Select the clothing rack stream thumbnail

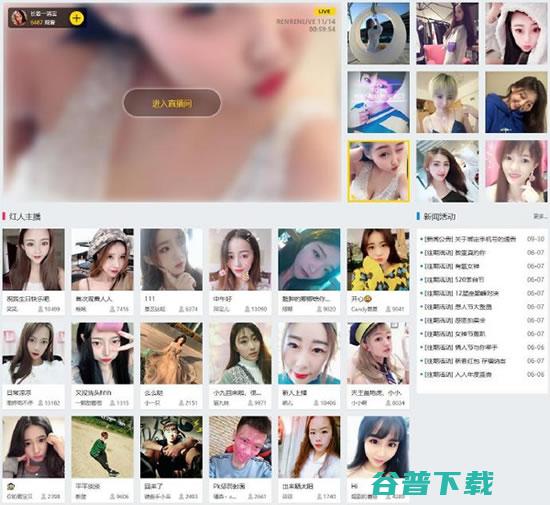447,33
